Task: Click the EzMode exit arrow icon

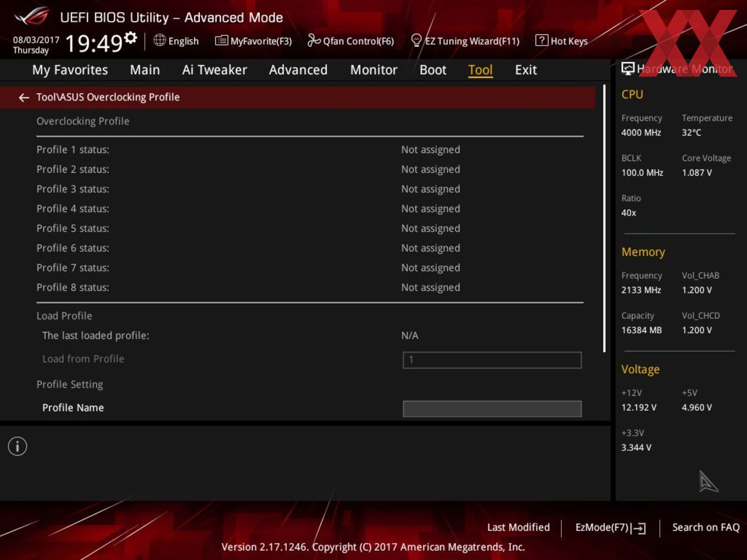Action: pyautogui.click(x=638, y=528)
